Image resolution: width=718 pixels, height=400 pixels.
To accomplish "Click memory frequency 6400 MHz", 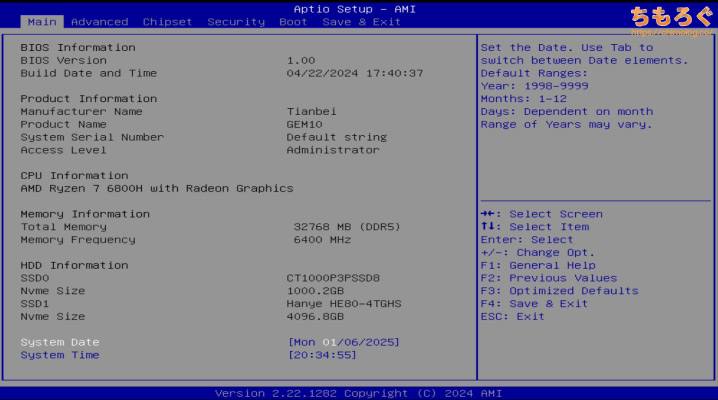I will (322, 239).
